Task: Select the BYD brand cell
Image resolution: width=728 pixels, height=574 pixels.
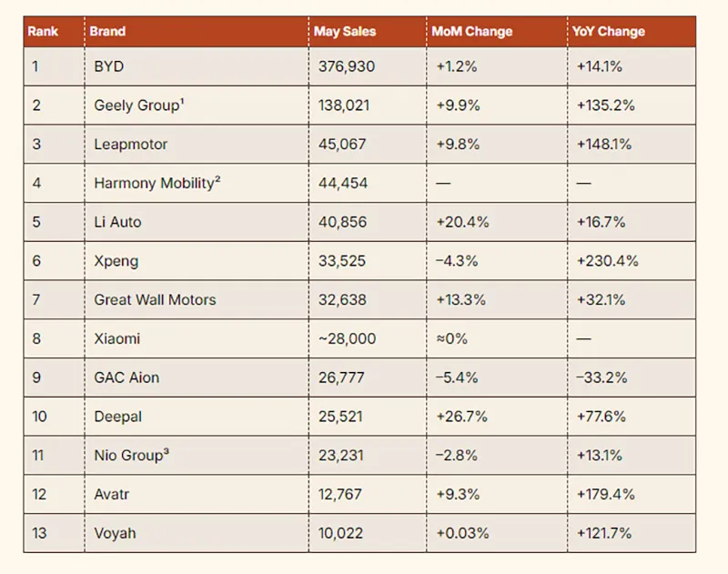Action: click(x=109, y=66)
